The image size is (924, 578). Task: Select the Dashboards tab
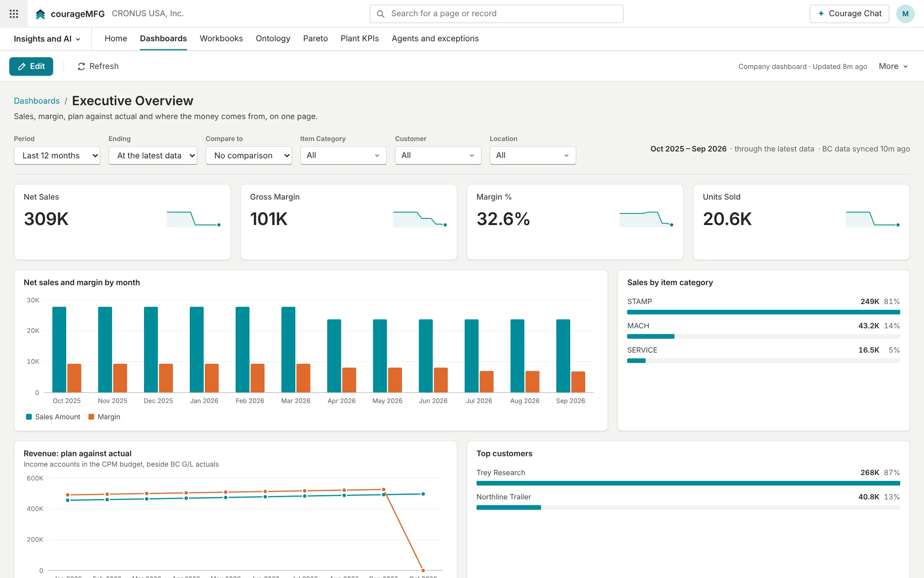(x=163, y=39)
